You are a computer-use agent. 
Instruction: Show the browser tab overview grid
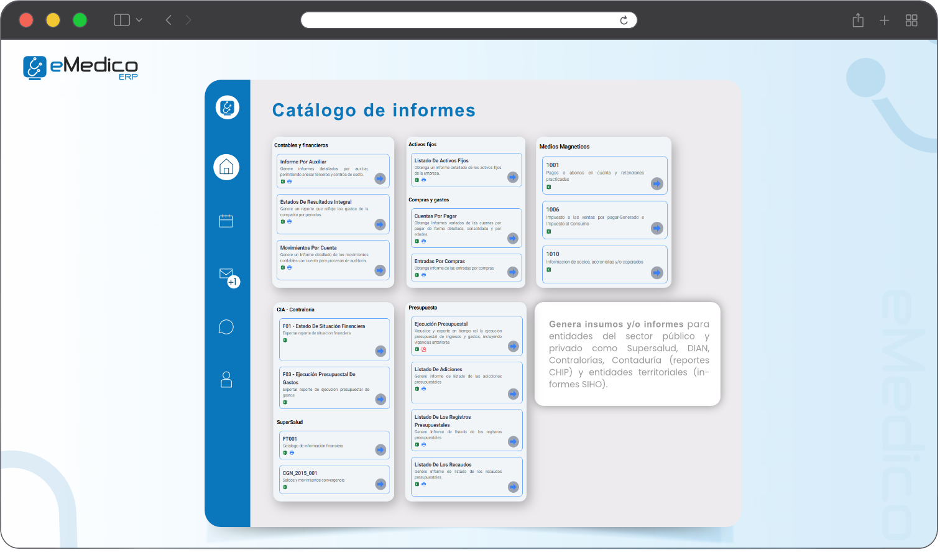coord(911,21)
